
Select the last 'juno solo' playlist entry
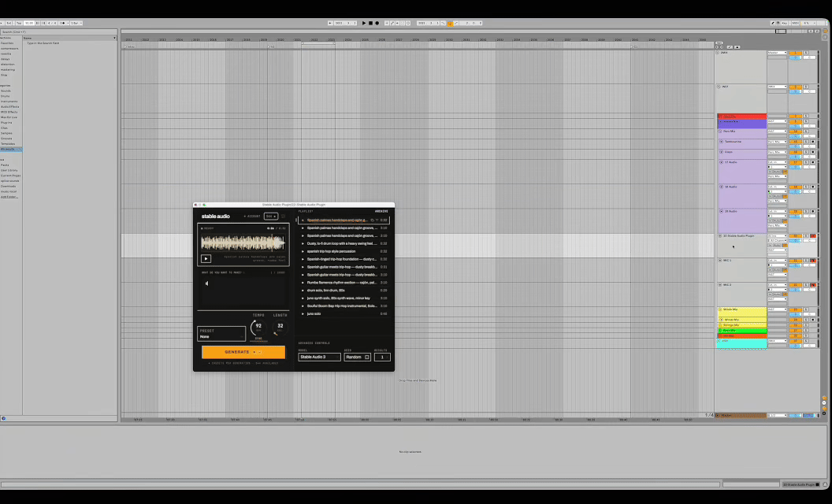(343, 313)
